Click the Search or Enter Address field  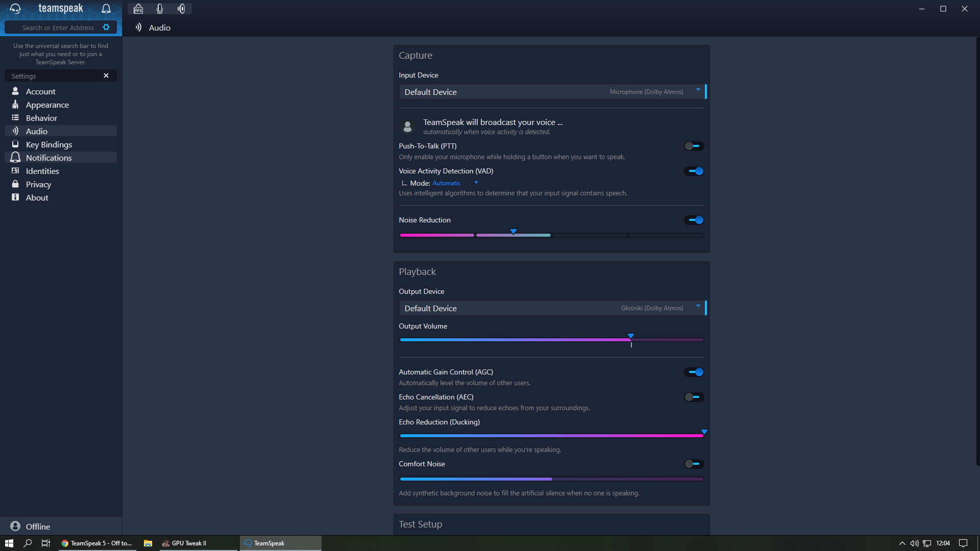coord(58,28)
